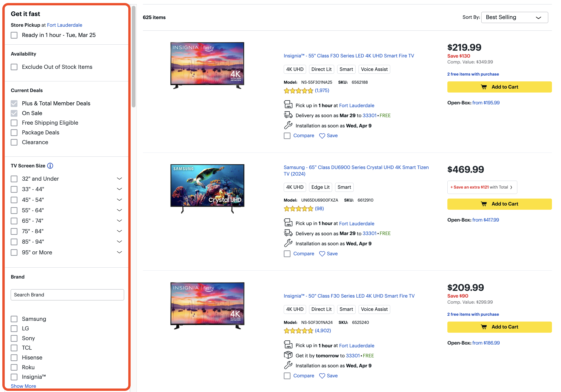The height and width of the screenshot is (392, 561).
Task: Click the installation wrench icon on Insignia 55" TV
Action: click(288, 125)
